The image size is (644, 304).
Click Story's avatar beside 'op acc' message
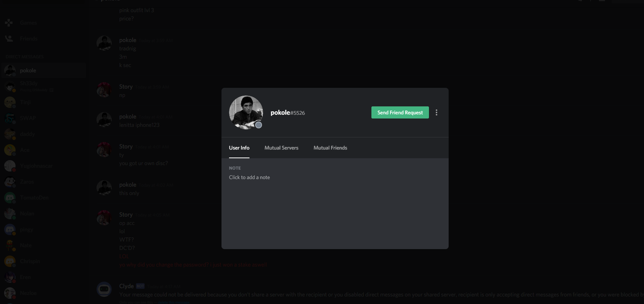104,218
